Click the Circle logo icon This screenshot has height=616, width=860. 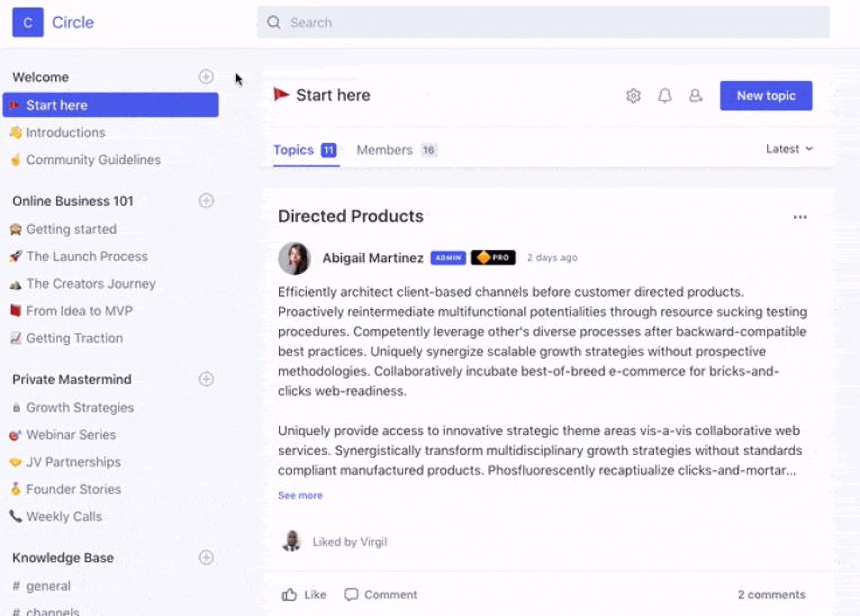tap(28, 22)
